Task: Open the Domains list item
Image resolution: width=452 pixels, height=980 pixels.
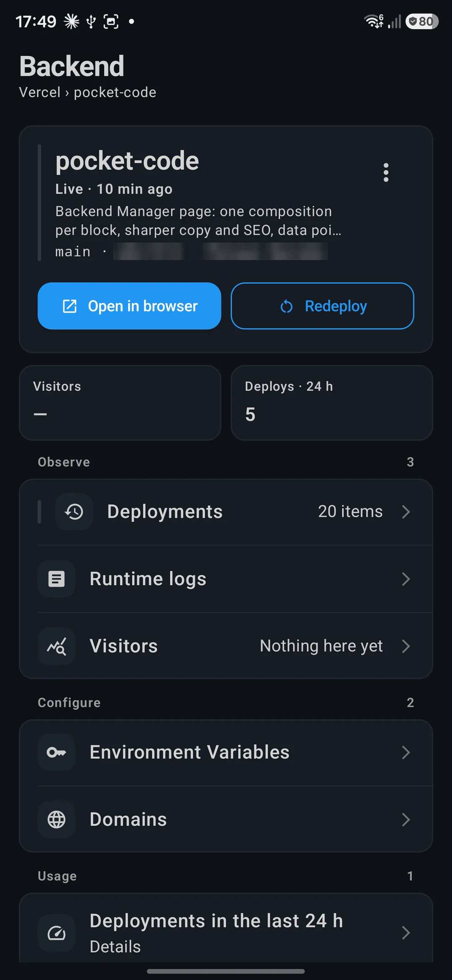Action: coord(226,819)
